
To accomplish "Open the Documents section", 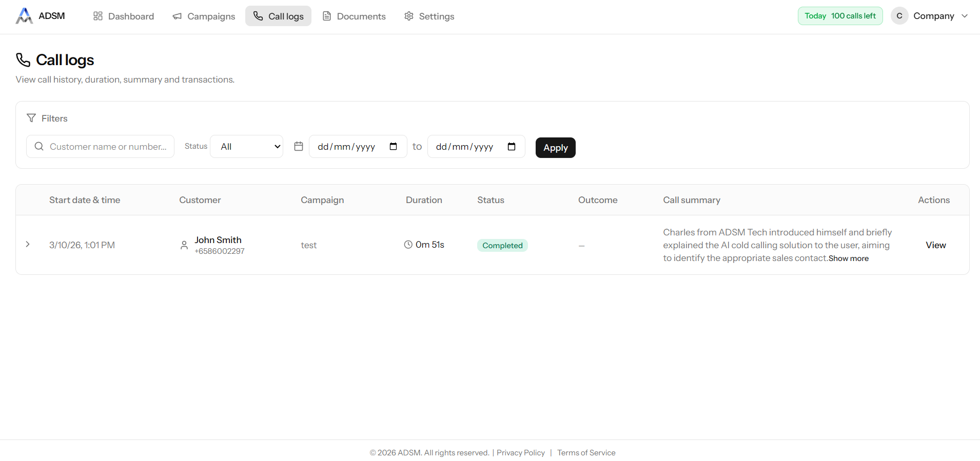I will click(354, 16).
